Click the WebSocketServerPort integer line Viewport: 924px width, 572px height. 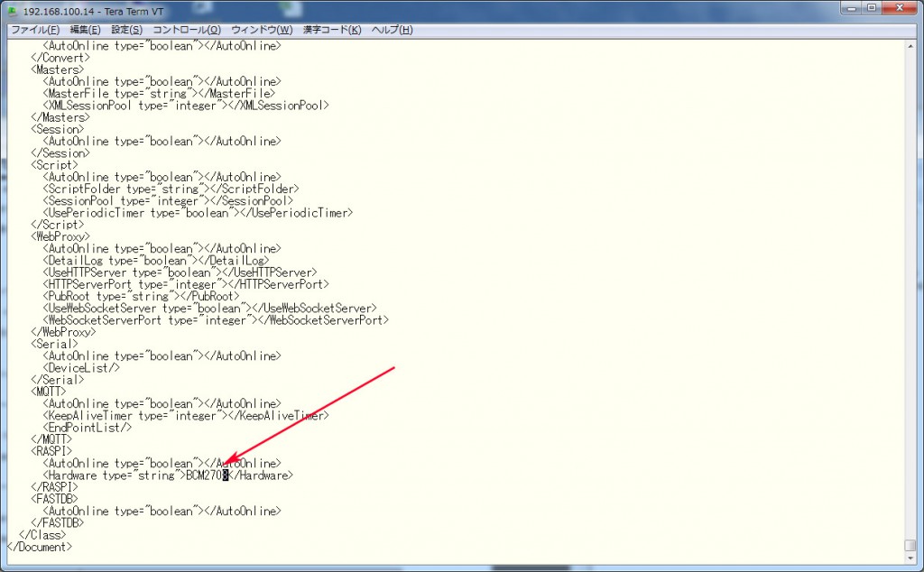pyautogui.click(x=216, y=320)
